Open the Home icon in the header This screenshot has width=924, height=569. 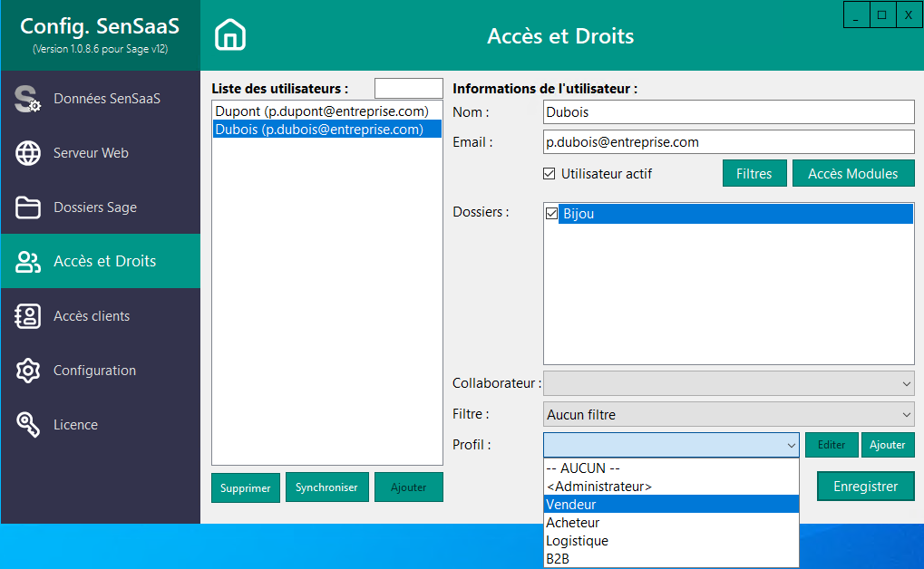pos(229,34)
